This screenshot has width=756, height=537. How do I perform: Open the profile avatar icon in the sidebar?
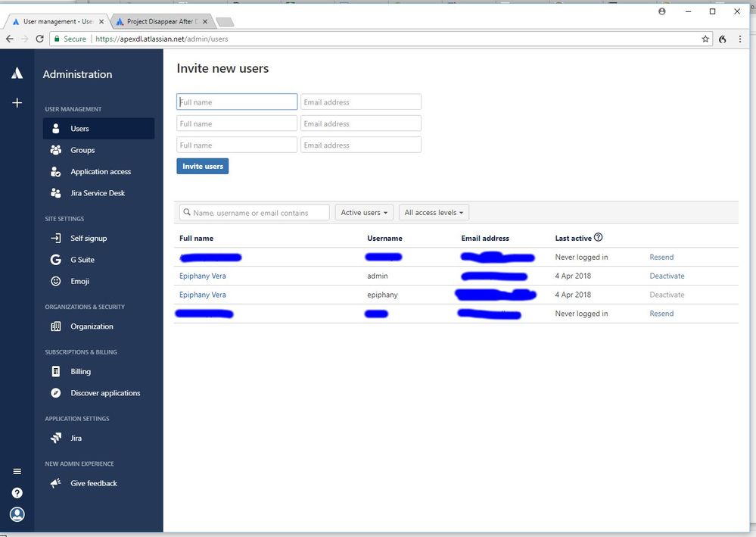[17, 514]
